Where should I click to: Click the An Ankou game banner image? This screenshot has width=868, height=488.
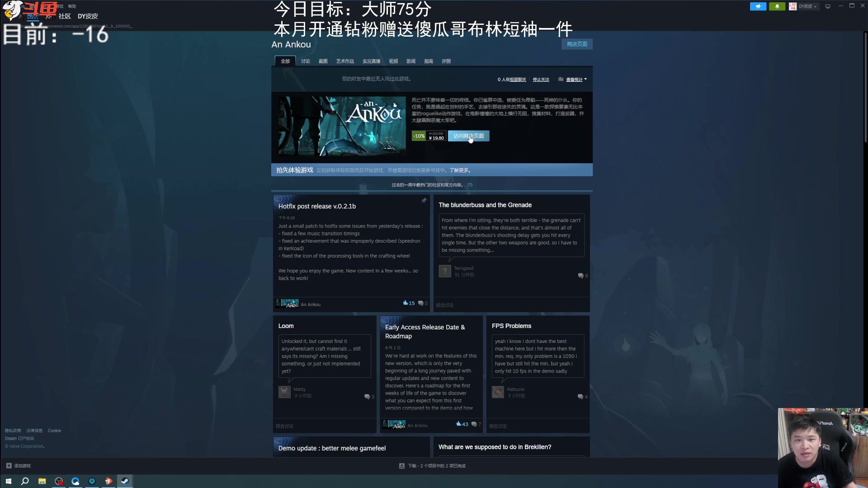(x=342, y=126)
